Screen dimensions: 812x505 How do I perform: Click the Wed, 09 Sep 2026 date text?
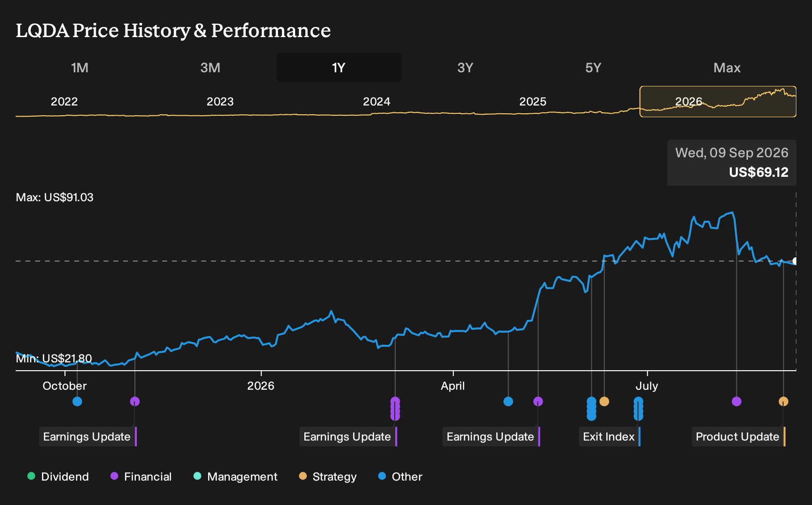pos(732,153)
